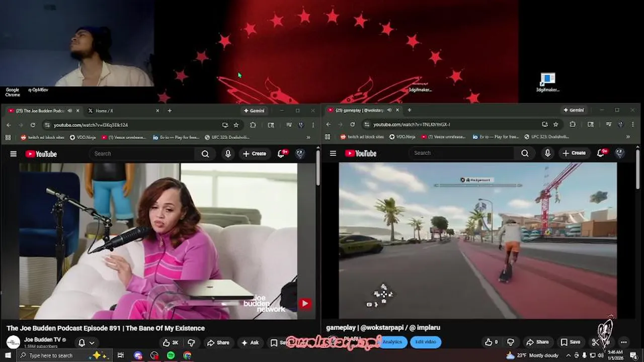Open VDO.Ninja bookmark in left window
The image size is (644, 362).
(x=83, y=137)
